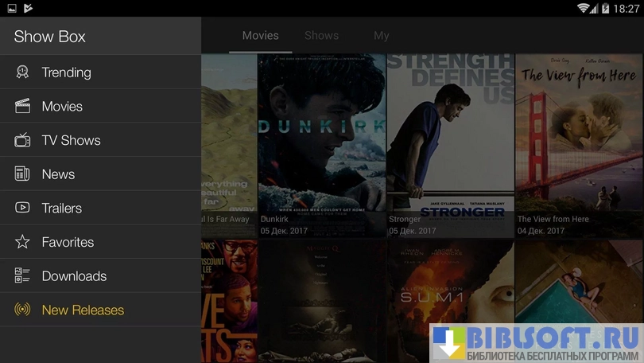Open the My tab

click(382, 36)
